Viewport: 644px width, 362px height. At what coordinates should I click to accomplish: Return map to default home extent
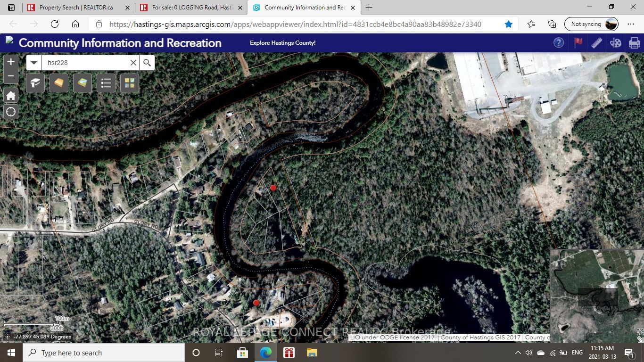10,96
